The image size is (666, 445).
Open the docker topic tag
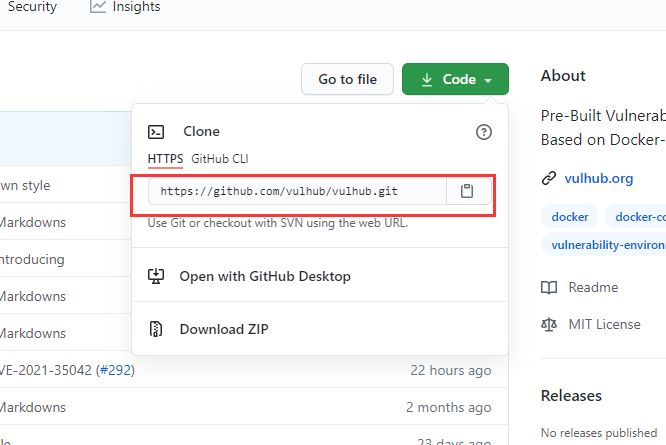click(570, 217)
